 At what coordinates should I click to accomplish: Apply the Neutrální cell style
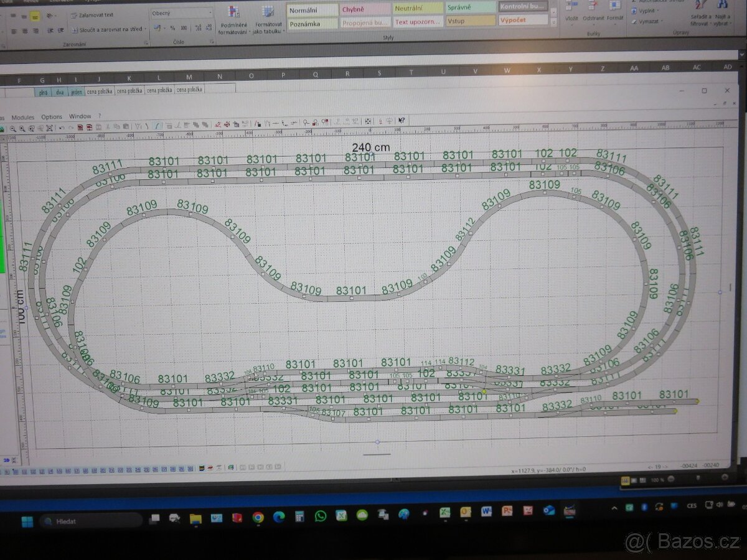tap(418, 9)
